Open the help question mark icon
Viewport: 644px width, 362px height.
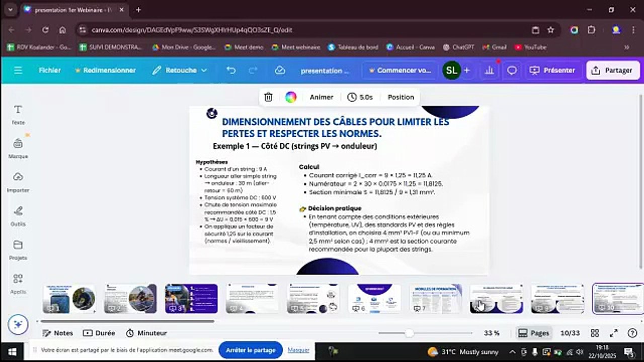[x=632, y=333]
